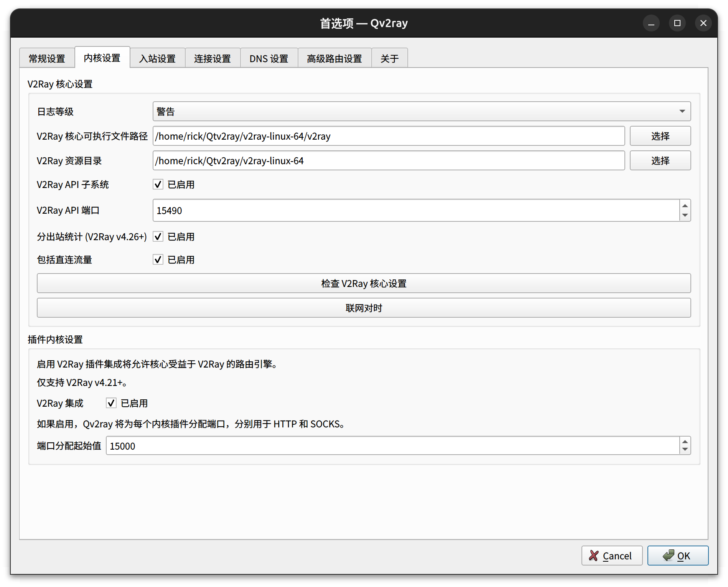The height and width of the screenshot is (587, 728).
Task: Increase the 端口分配起始值 value
Action: coord(685,442)
